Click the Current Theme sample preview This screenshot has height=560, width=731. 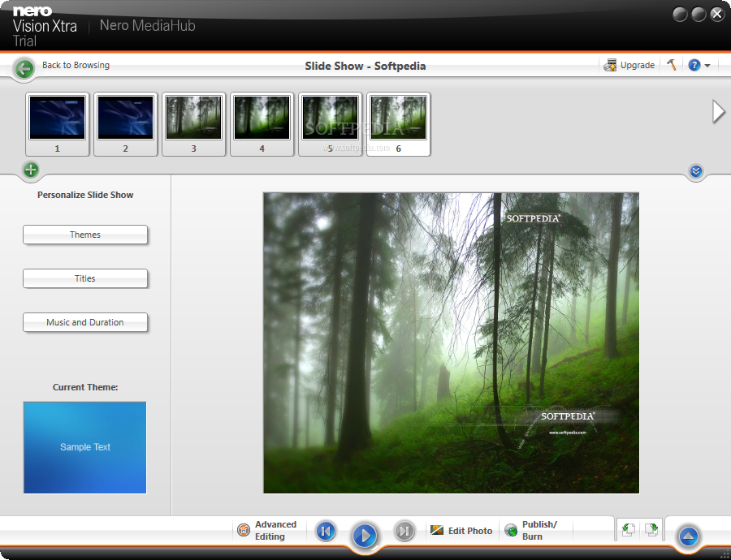point(84,447)
